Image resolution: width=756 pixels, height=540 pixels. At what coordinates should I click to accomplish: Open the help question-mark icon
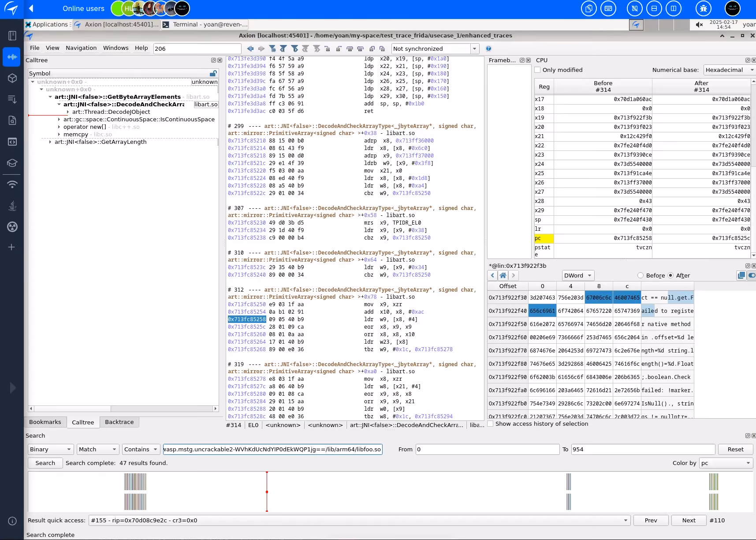(x=488, y=49)
